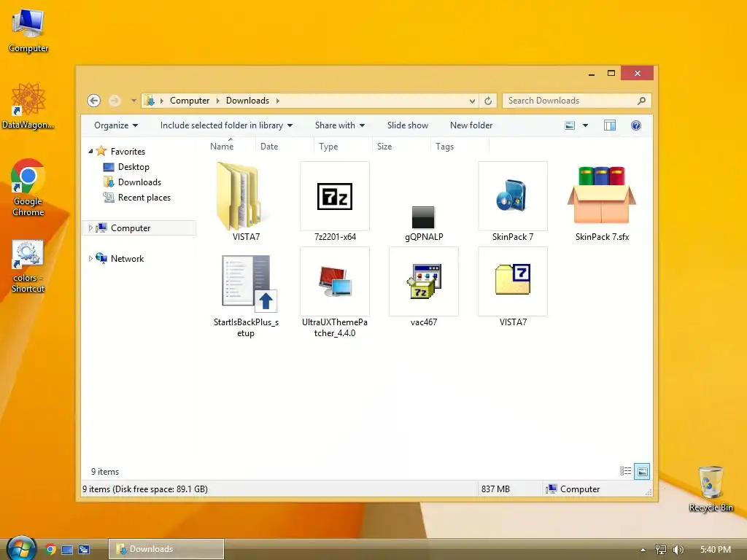Open colors - Shortcut on desktop
747x560 pixels.
coord(28,267)
